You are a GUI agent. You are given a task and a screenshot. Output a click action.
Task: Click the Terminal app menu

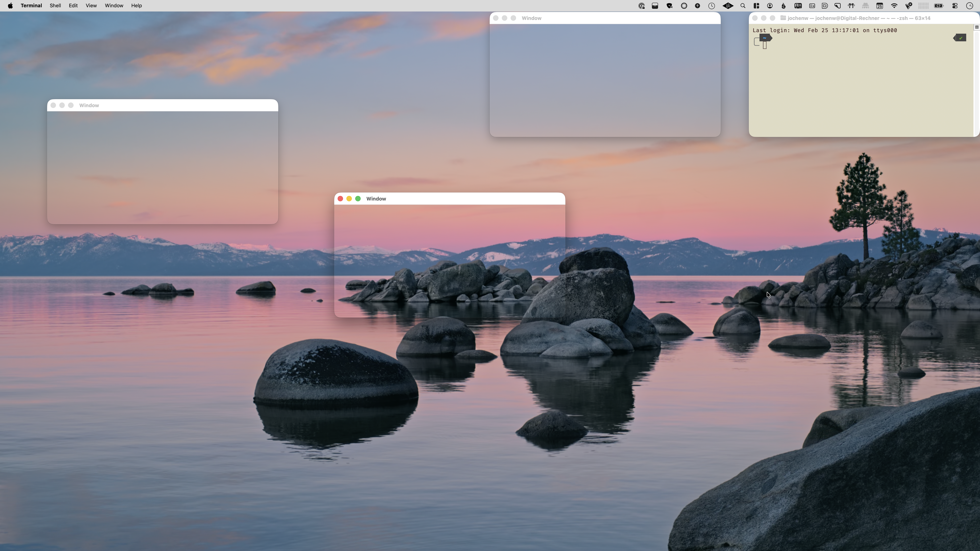click(x=31, y=6)
